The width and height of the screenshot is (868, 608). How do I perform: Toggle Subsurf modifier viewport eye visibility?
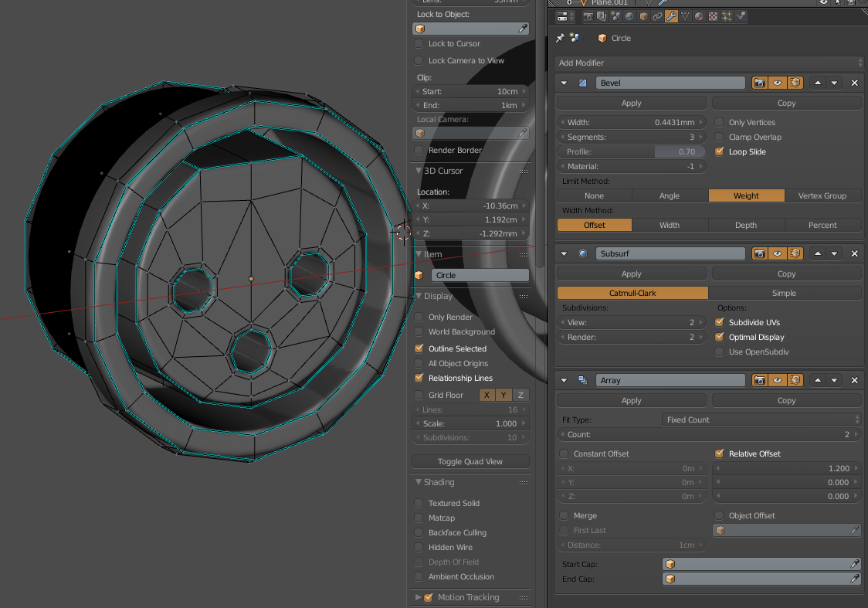coord(777,253)
